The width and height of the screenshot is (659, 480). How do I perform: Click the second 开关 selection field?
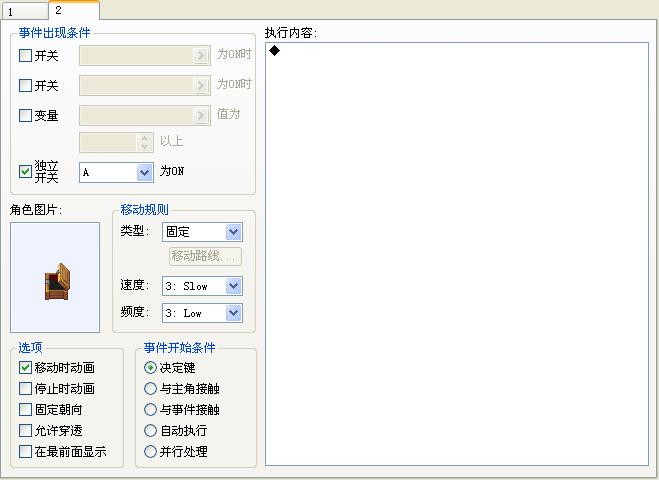coord(145,85)
